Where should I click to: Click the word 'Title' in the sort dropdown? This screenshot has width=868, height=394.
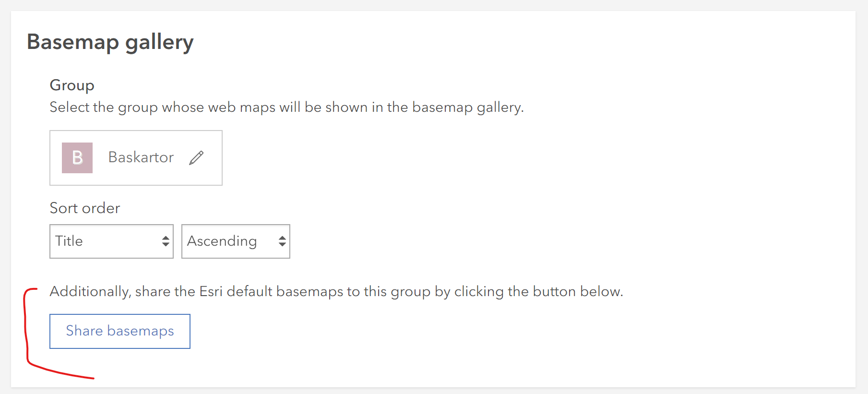point(69,241)
